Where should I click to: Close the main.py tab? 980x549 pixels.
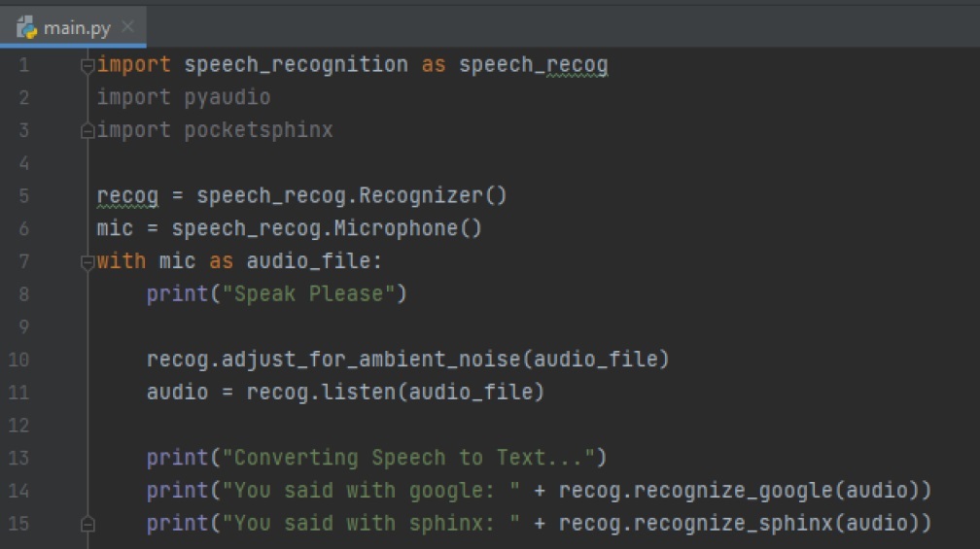tap(127, 28)
